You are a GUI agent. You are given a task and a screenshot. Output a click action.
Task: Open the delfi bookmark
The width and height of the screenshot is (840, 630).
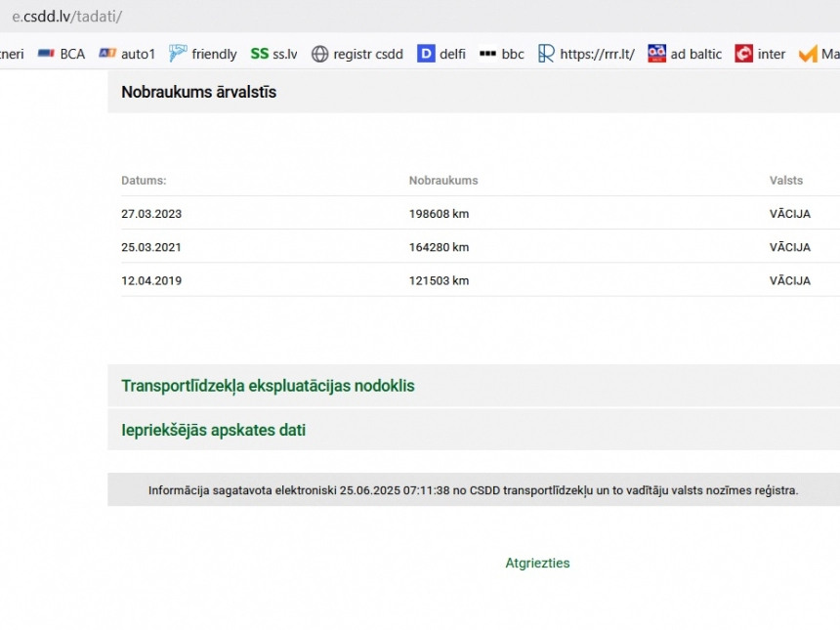441,54
